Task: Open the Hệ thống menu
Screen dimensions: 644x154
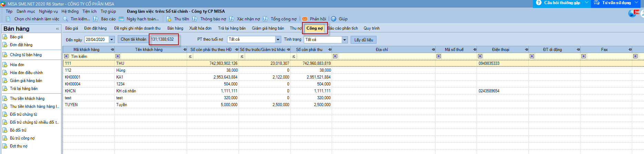Action: coord(70,11)
